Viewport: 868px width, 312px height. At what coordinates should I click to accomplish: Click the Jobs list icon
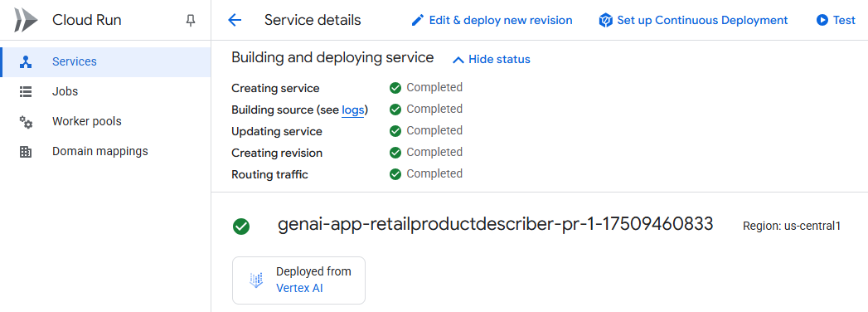tap(26, 91)
